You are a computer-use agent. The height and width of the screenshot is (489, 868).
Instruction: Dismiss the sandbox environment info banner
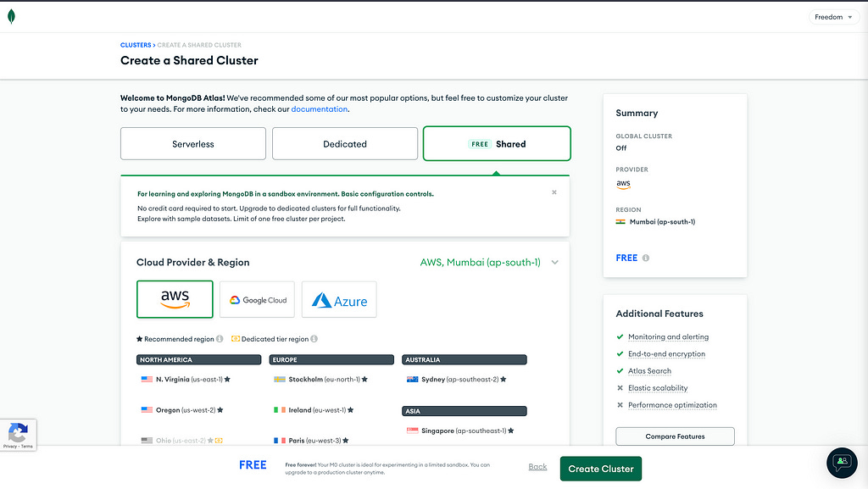[x=554, y=192]
